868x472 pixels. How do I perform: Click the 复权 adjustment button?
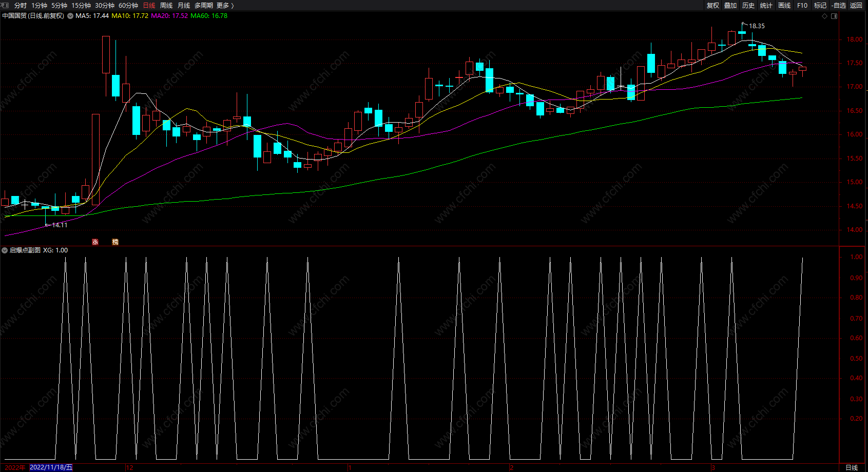[713, 5]
